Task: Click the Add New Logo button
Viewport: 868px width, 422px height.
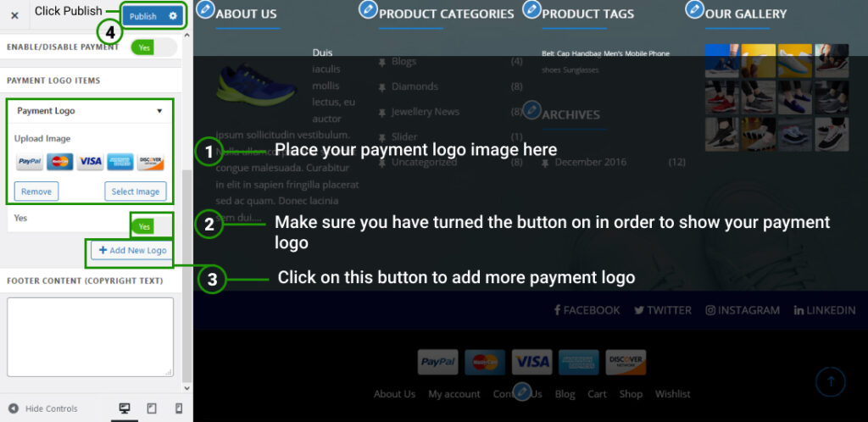Action: [132, 251]
